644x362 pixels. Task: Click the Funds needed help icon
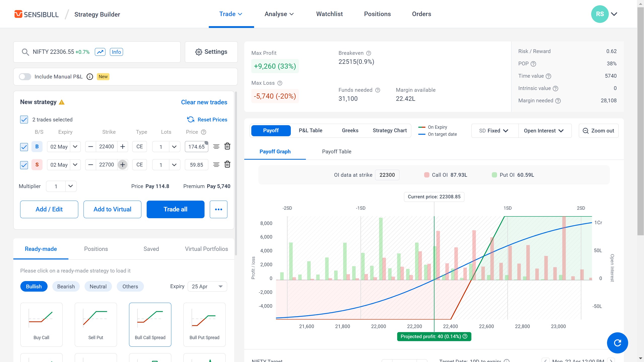pyautogui.click(x=378, y=90)
